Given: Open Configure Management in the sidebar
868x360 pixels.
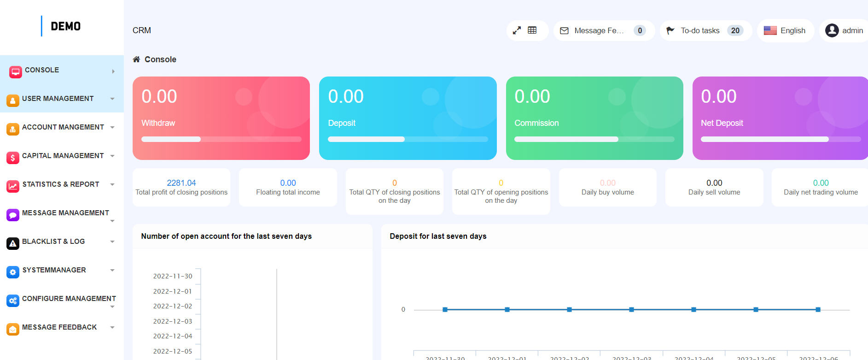Looking at the screenshot, I should coord(69,299).
